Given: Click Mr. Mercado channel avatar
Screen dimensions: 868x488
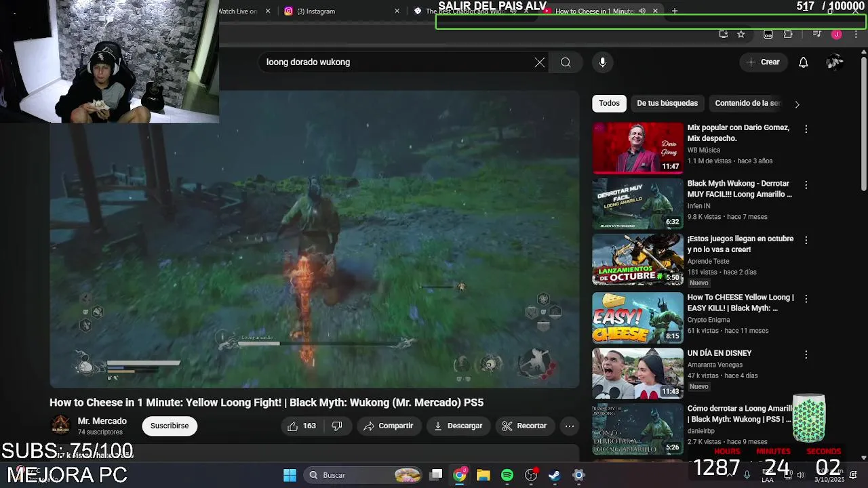Looking at the screenshot, I should [x=60, y=425].
